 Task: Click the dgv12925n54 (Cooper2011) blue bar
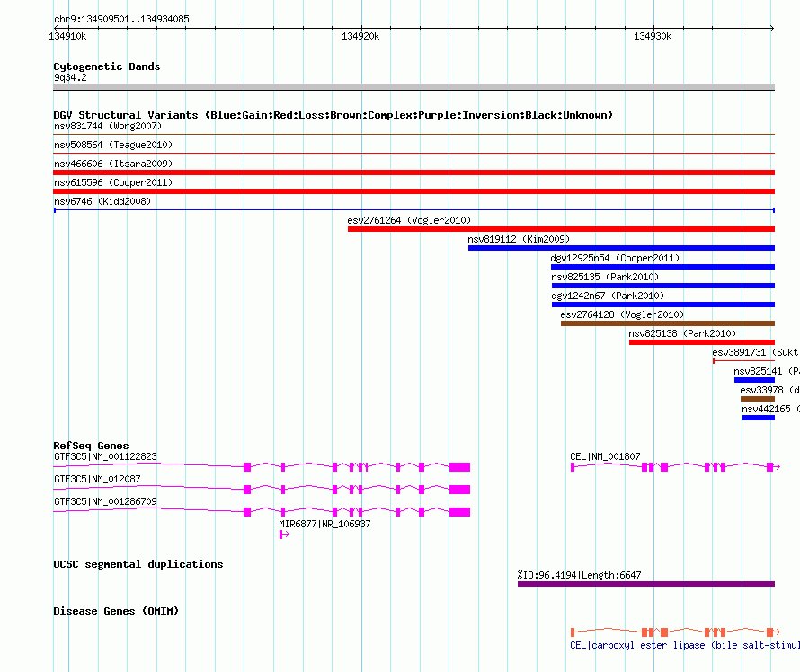click(x=662, y=267)
